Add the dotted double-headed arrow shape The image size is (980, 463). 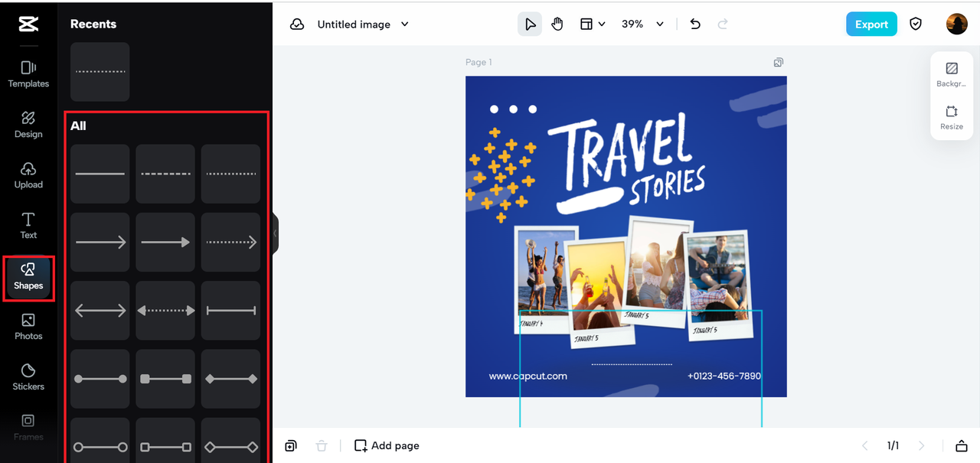(165, 311)
